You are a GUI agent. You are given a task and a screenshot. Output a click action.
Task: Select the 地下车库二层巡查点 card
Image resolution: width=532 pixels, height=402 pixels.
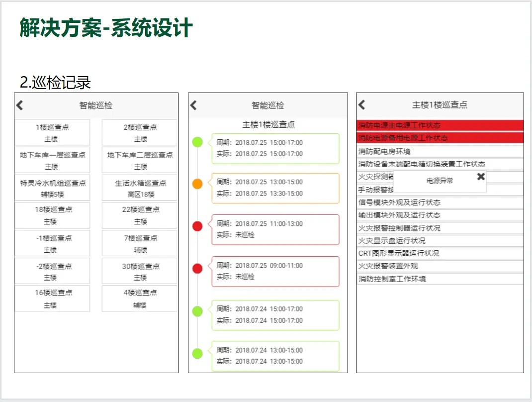[140, 160]
